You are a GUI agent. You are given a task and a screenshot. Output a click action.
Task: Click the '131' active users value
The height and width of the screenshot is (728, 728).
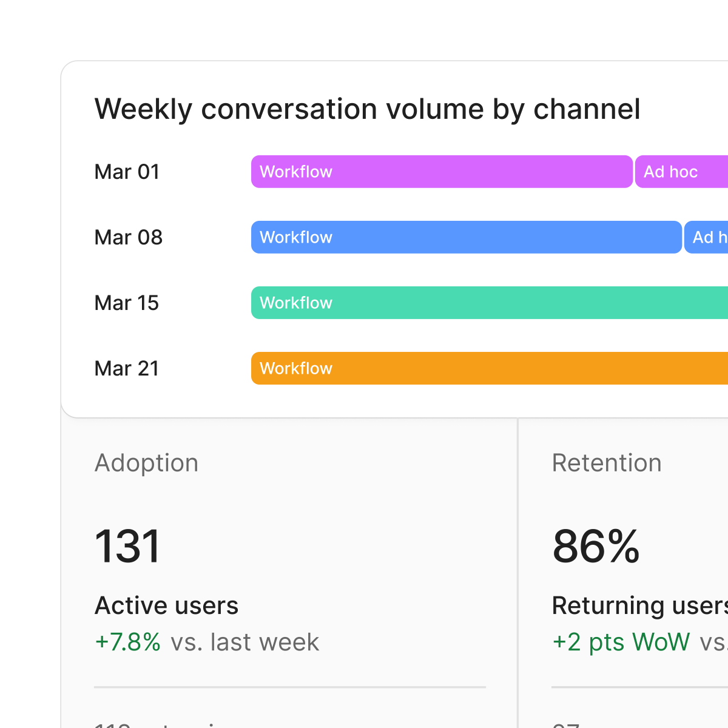(127, 547)
